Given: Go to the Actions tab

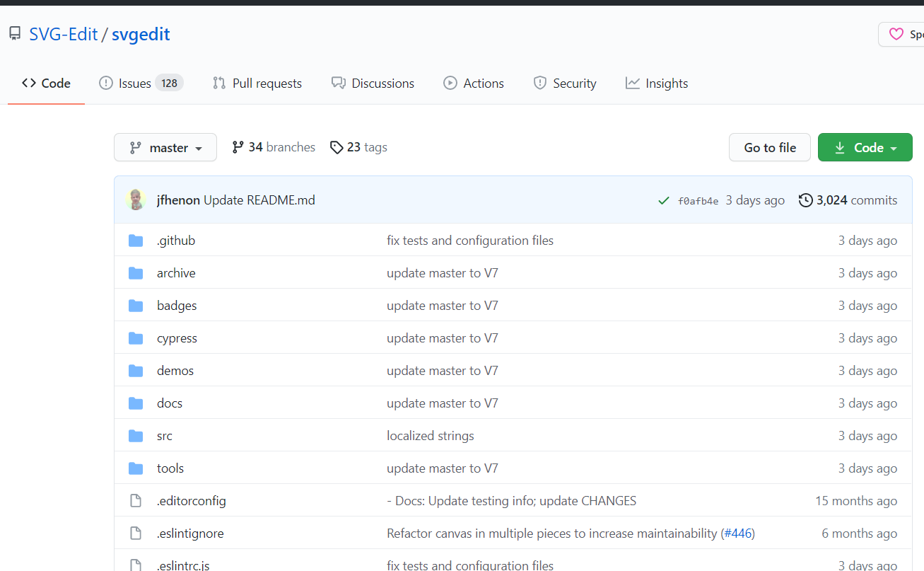Looking at the screenshot, I should (x=474, y=83).
